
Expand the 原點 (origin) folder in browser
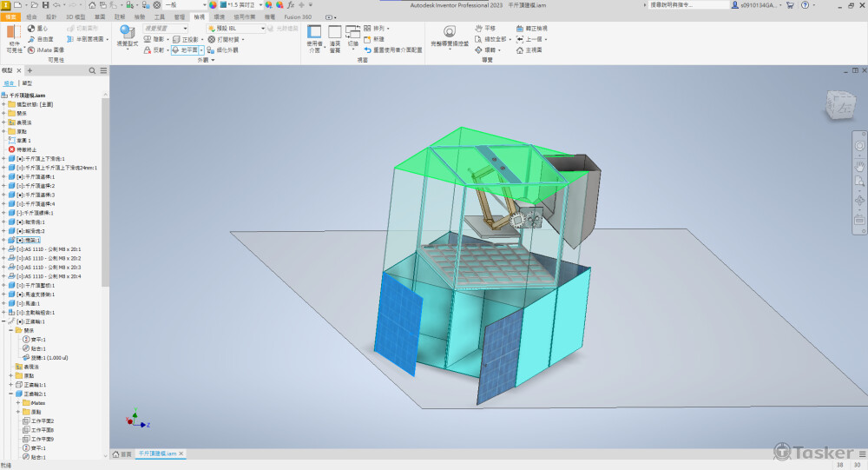click(x=4, y=131)
